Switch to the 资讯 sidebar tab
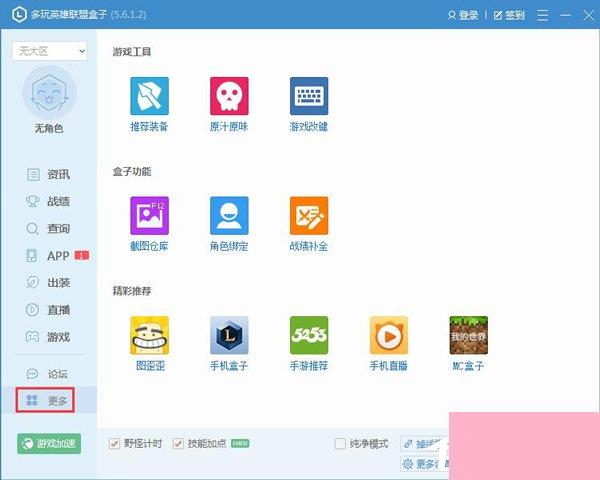Screen dimensions: 600x480 [48, 175]
